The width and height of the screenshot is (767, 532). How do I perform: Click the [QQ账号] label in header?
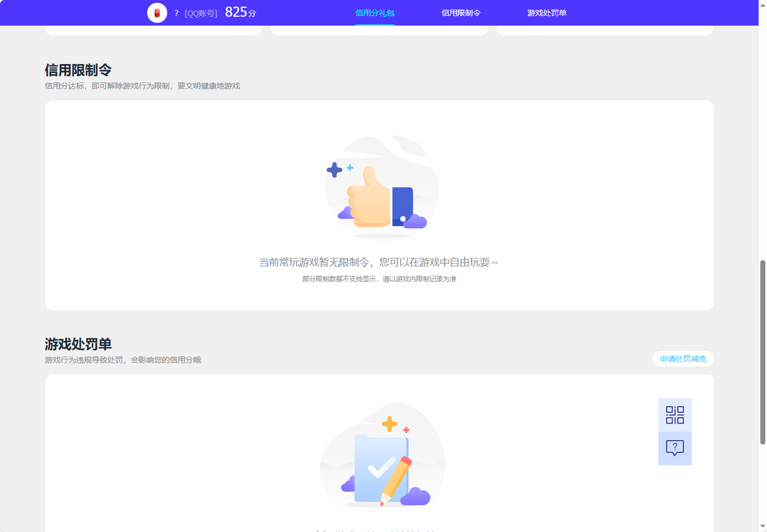click(201, 13)
